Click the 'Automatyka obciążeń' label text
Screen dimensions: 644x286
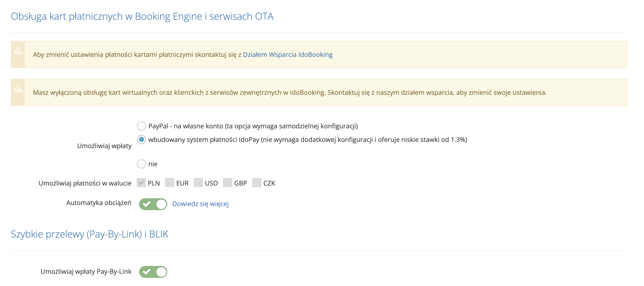tap(99, 203)
